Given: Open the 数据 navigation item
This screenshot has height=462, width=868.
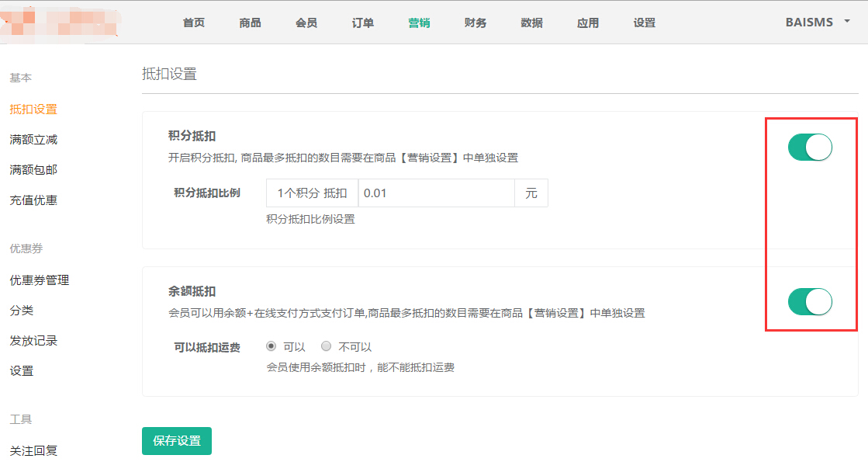Looking at the screenshot, I should pos(531,23).
